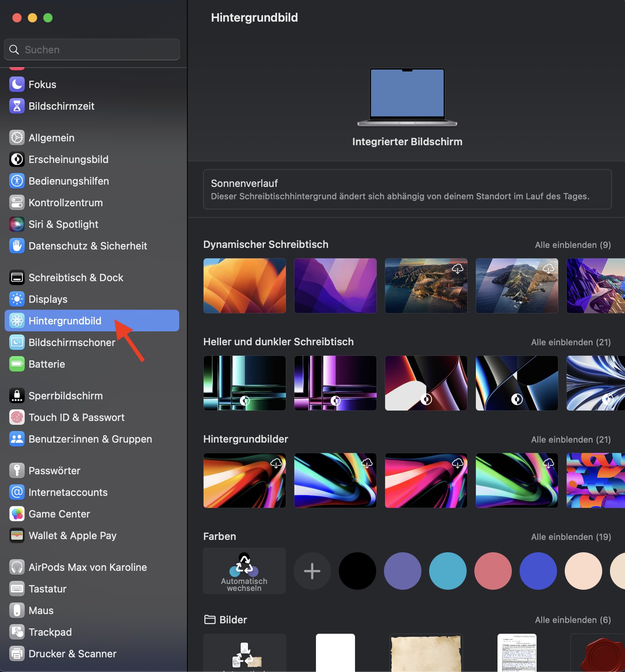Click the Bildschirmzeit hourglass icon
This screenshot has width=625, height=672.
coord(17,106)
